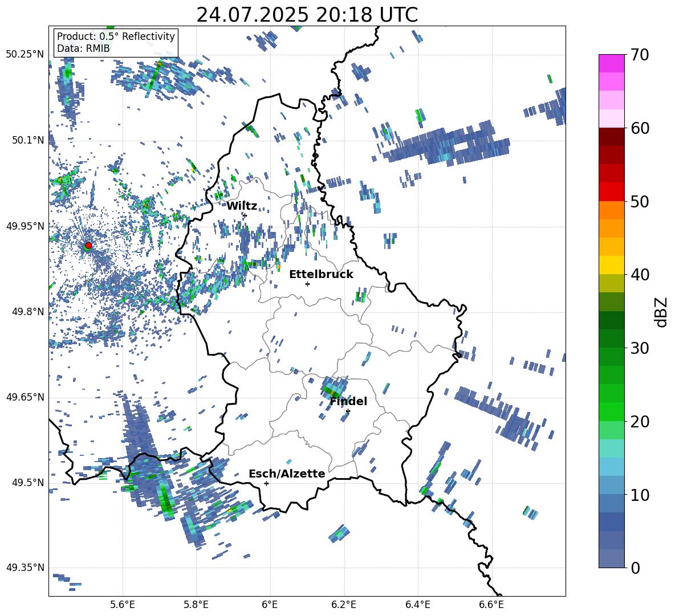Click the 5.8°E longitude label
The image size is (675, 616).
[x=196, y=605]
